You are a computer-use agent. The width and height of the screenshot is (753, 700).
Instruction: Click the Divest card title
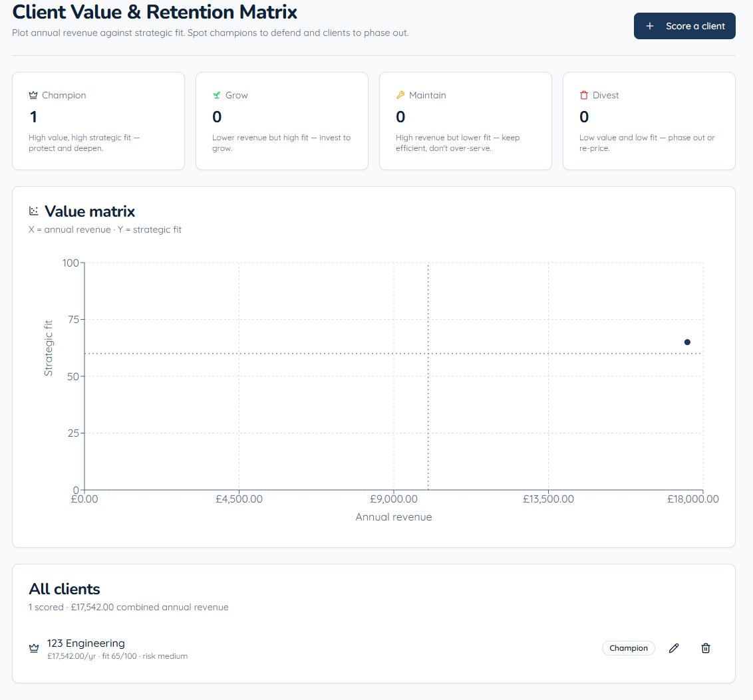tap(605, 95)
